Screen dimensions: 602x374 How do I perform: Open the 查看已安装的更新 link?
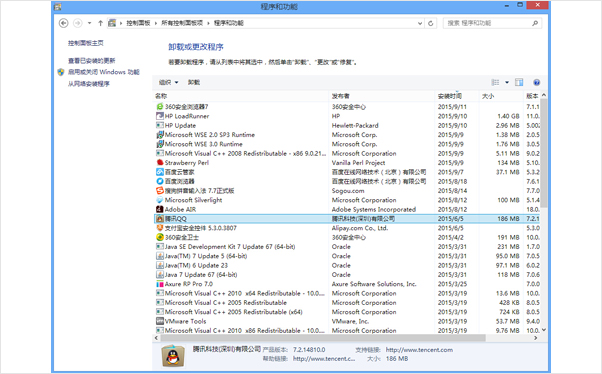tap(91, 61)
